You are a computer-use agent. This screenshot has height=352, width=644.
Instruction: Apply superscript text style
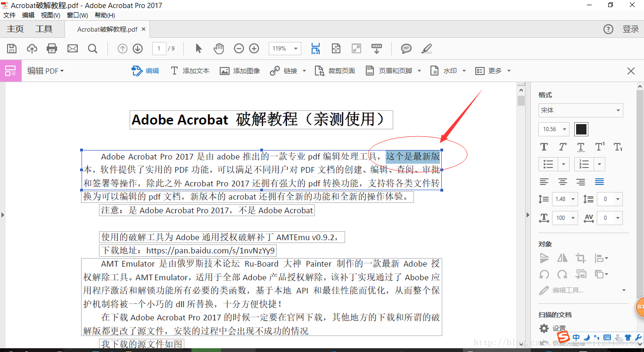click(x=600, y=147)
